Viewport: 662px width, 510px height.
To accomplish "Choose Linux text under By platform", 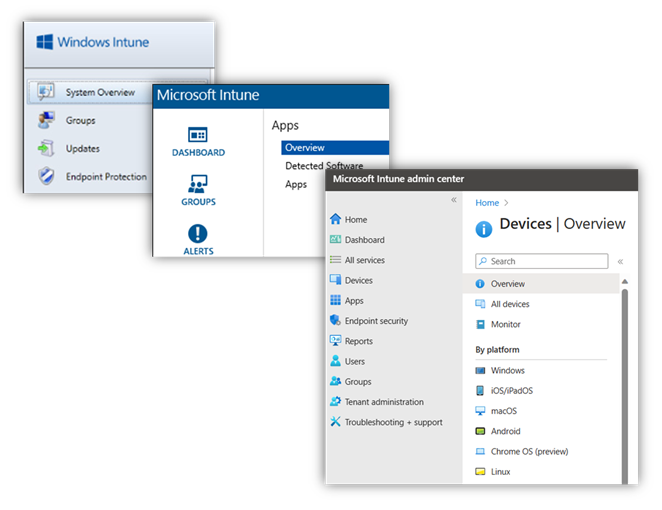I will (x=500, y=472).
